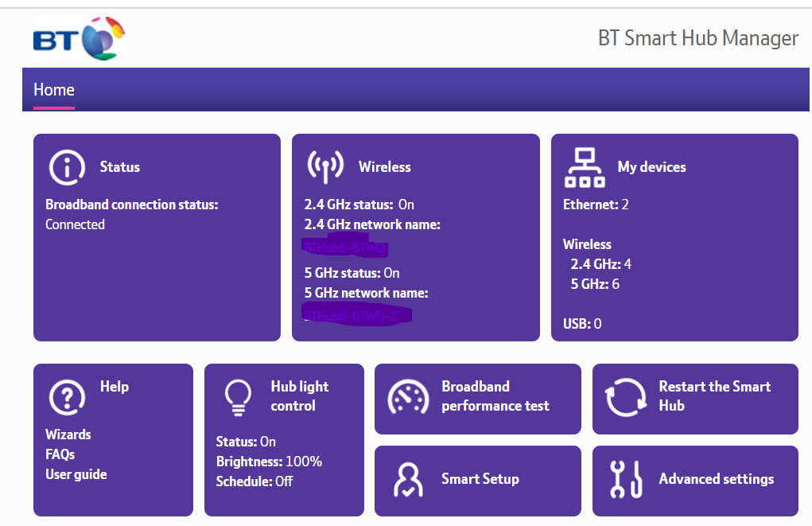Viewport: 812px width, 526px height.
Task: Open the Home tab
Action: click(x=54, y=90)
